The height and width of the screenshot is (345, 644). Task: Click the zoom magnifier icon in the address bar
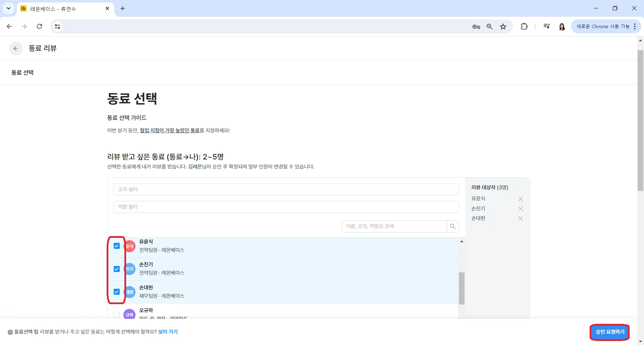pos(490,26)
